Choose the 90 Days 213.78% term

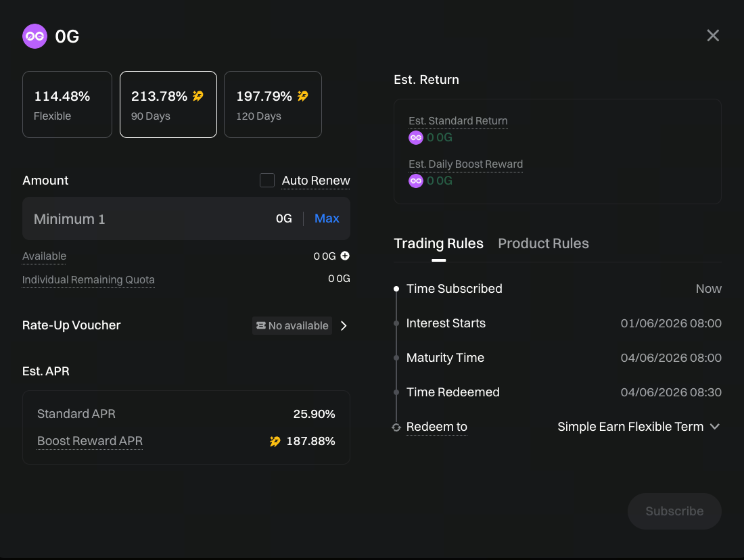[x=168, y=105]
